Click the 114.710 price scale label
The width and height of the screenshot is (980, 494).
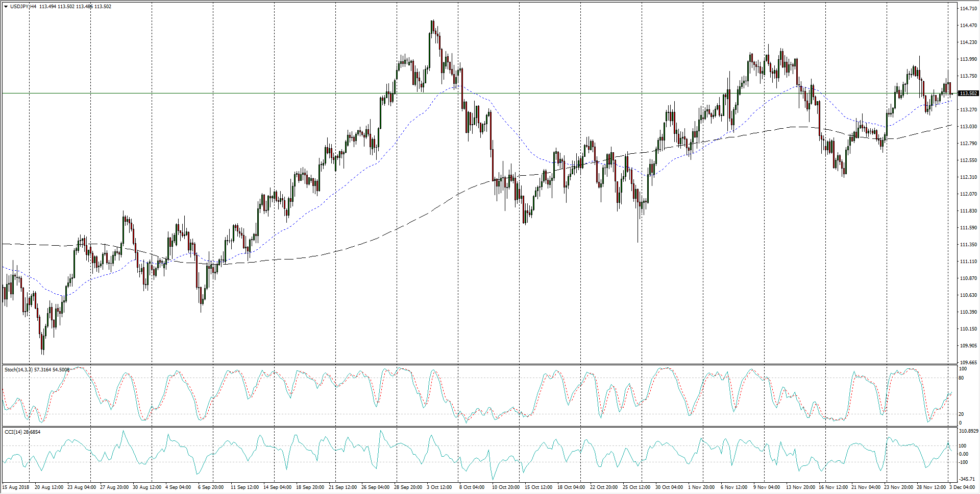pyautogui.click(x=968, y=9)
